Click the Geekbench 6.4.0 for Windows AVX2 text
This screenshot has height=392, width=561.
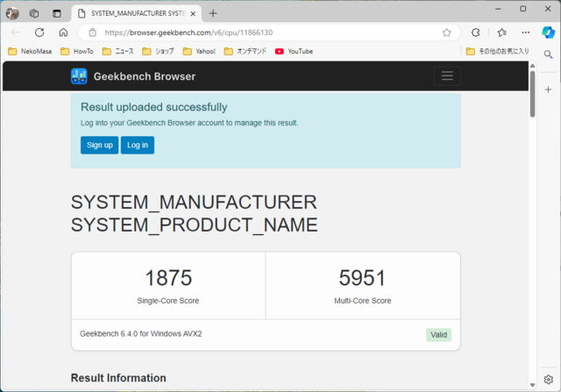[x=141, y=333]
